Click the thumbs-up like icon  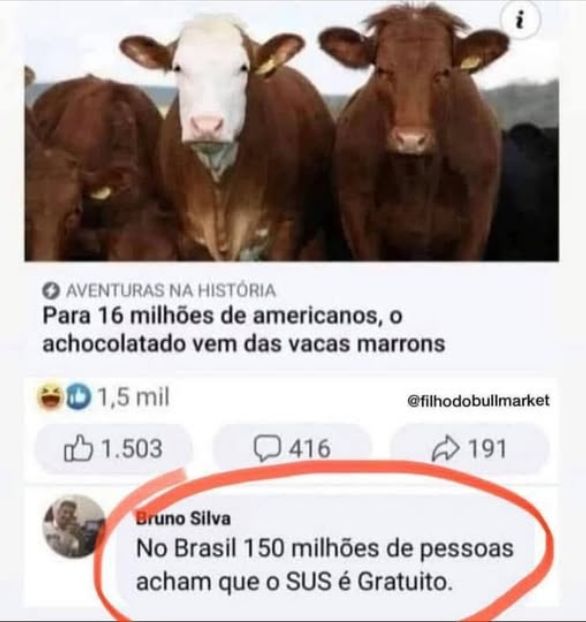(x=79, y=448)
